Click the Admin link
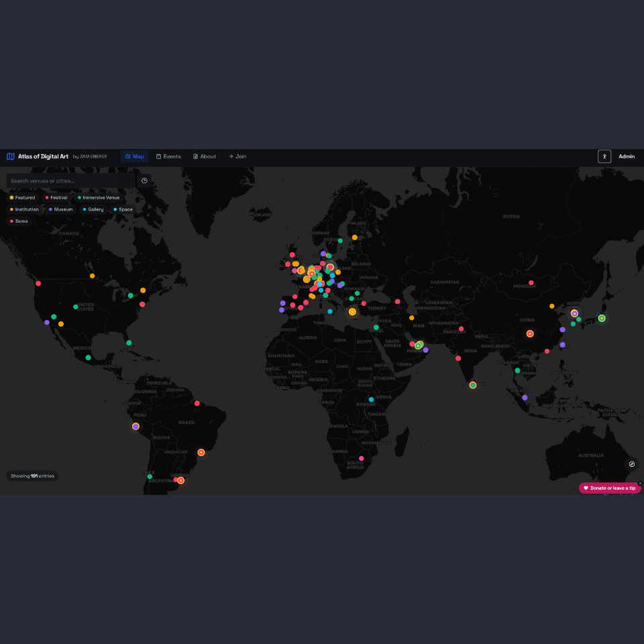Viewport: 644px width, 644px height. pos(627,156)
